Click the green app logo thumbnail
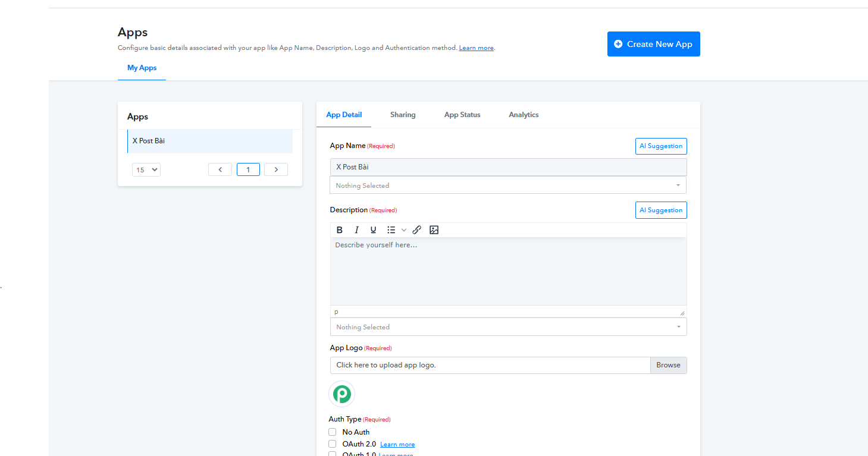 [342, 394]
